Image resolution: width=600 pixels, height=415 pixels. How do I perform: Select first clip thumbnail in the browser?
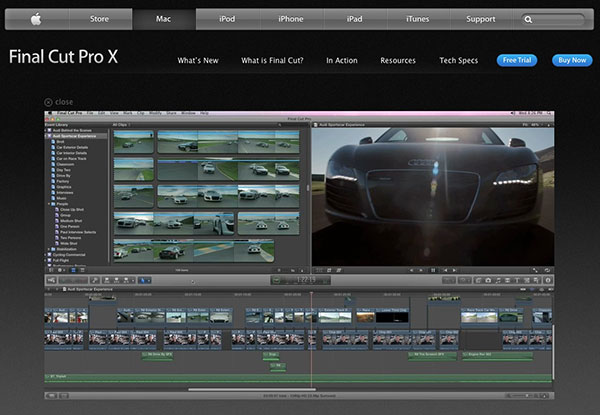pyautogui.click(x=134, y=142)
